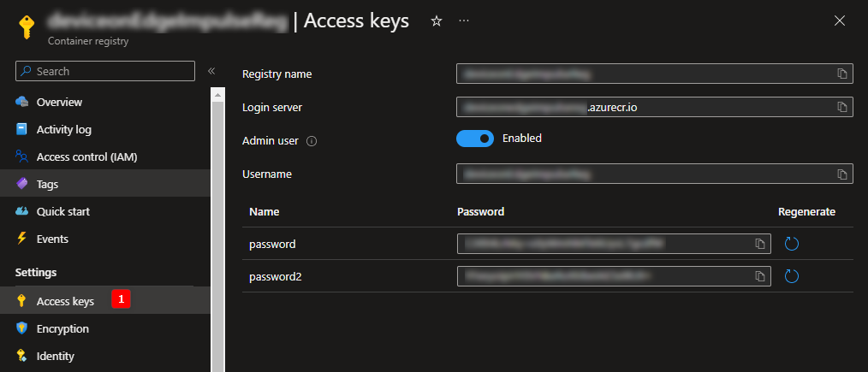
Task: Open the Overview page
Action: 59,102
